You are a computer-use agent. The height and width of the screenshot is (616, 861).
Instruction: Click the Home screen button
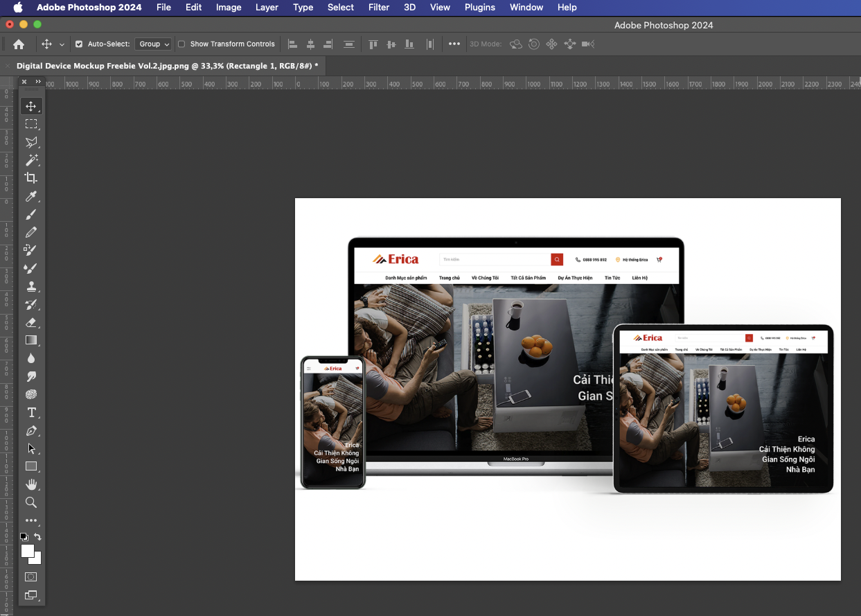click(18, 44)
